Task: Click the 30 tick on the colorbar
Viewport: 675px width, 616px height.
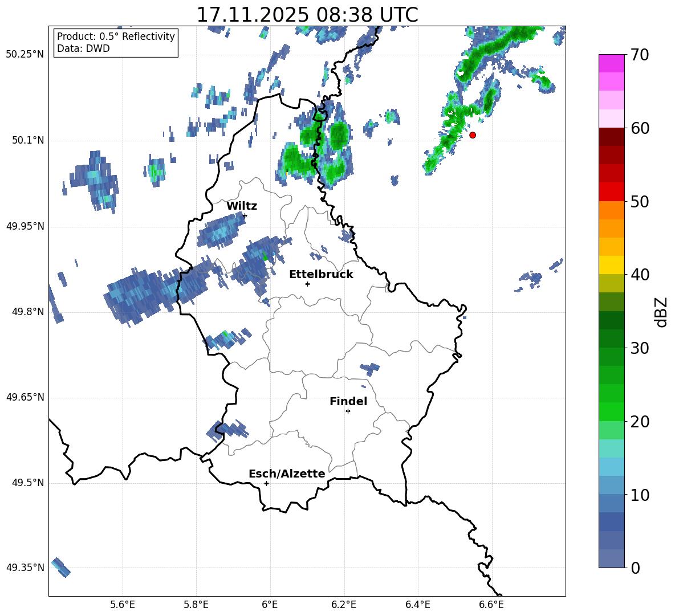Action: click(640, 348)
